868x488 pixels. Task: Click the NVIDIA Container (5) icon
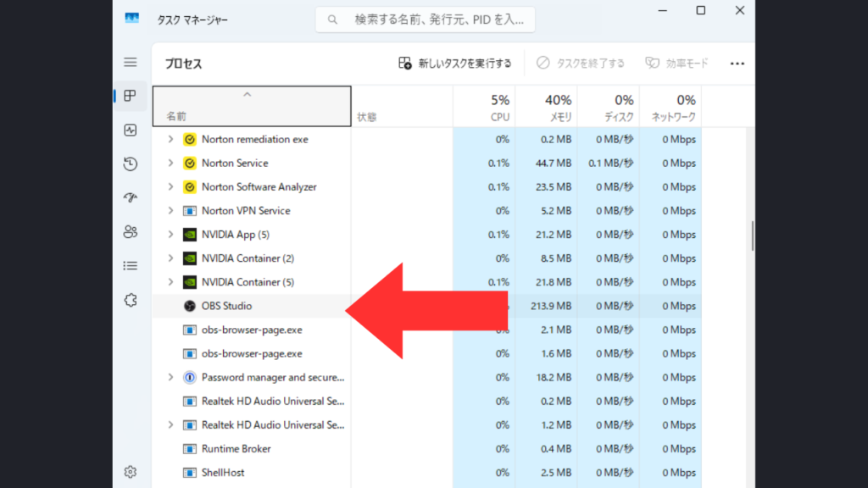pyautogui.click(x=189, y=282)
